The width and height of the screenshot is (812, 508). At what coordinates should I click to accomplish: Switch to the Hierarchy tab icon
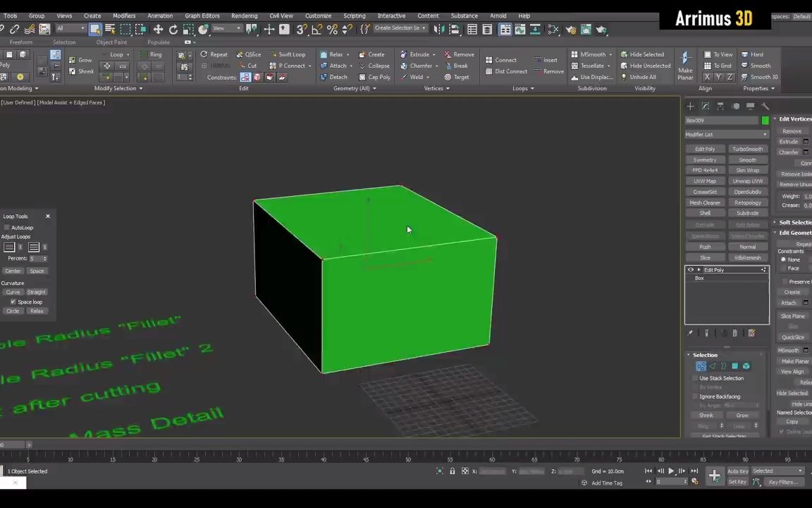(x=720, y=106)
